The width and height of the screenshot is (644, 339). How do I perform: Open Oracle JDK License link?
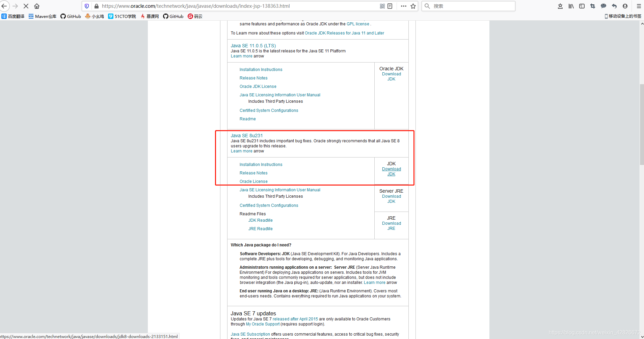point(258,87)
